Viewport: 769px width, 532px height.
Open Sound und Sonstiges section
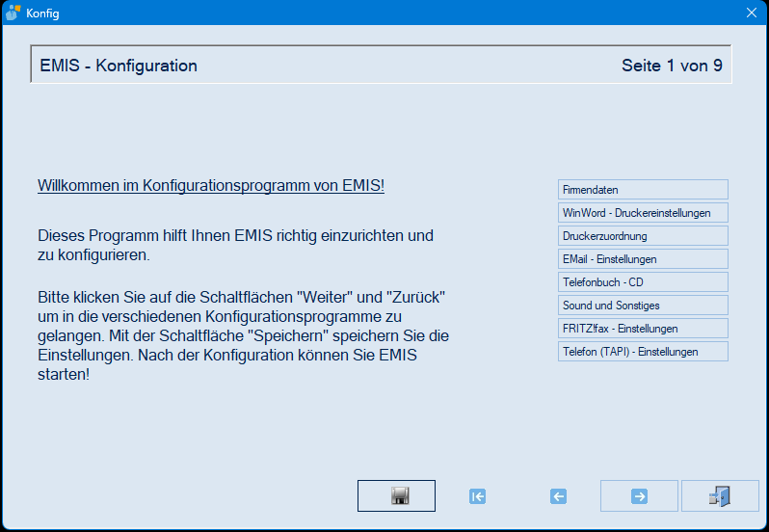pyautogui.click(x=643, y=305)
